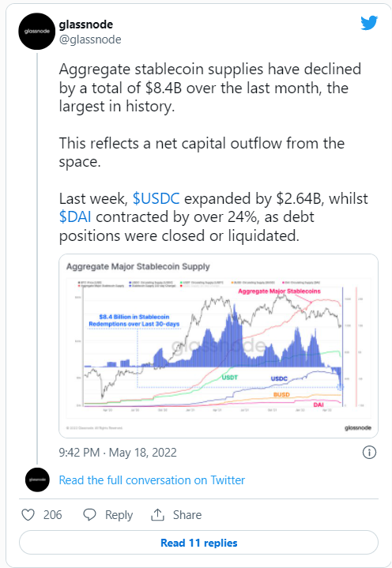Click small glassnode avatar near conversation link
392x568 pixels.
click(x=37, y=480)
